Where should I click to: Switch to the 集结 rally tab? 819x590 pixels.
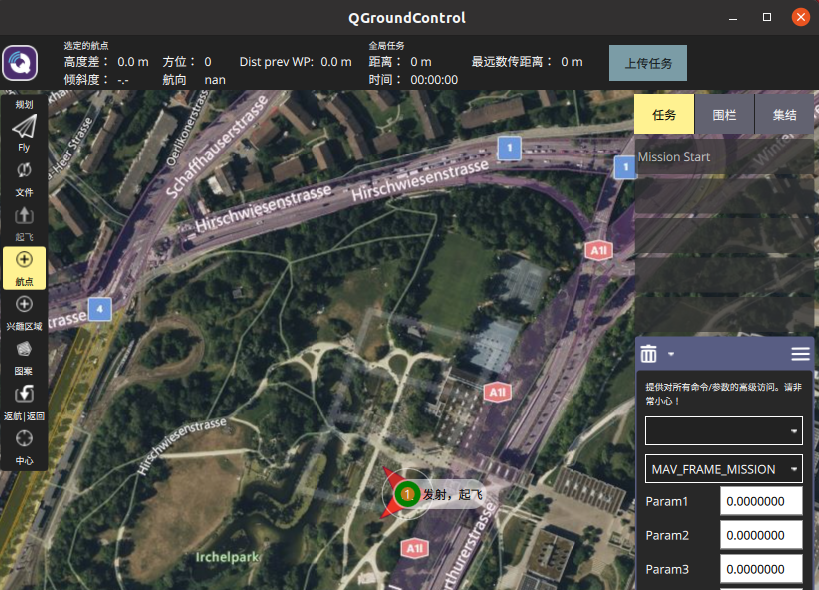click(x=784, y=115)
